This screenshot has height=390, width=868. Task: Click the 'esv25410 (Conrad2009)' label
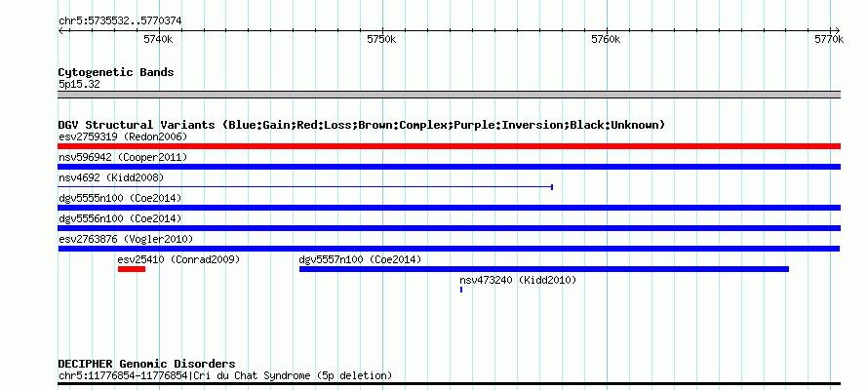click(x=178, y=259)
